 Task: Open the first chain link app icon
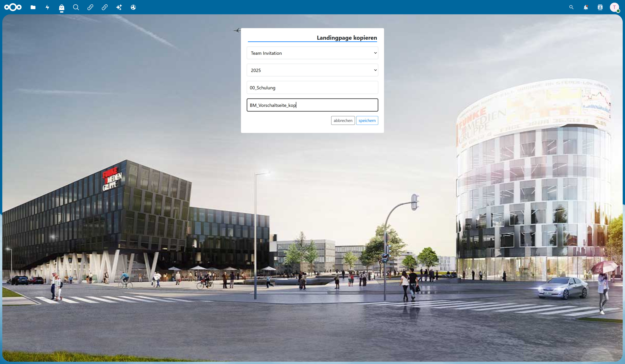[x=90, y=7]
